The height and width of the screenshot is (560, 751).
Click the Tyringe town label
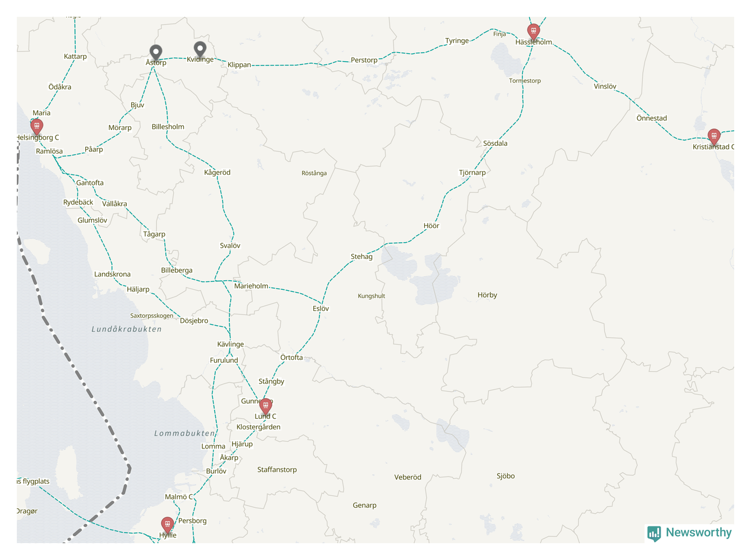[457, 41]
